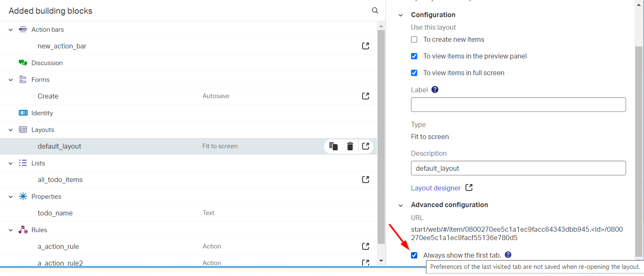
Task: Untick To view items in full screen
Action: (414, 73)
